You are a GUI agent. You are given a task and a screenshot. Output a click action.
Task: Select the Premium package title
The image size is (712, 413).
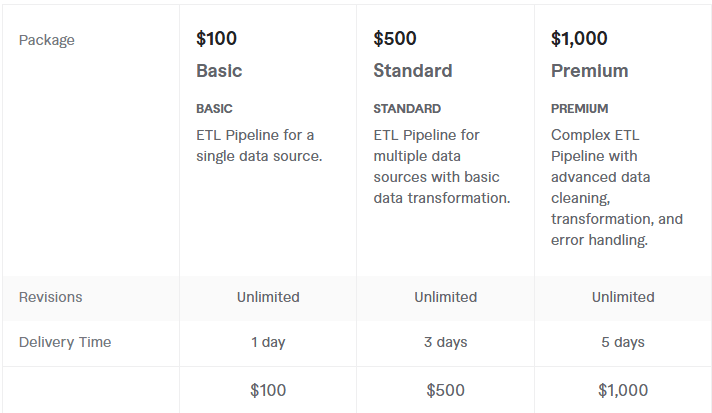coord(590,71)
